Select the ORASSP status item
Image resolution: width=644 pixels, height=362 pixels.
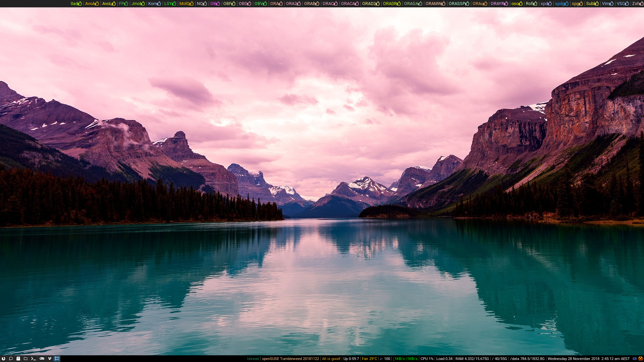tap(459, 4)
